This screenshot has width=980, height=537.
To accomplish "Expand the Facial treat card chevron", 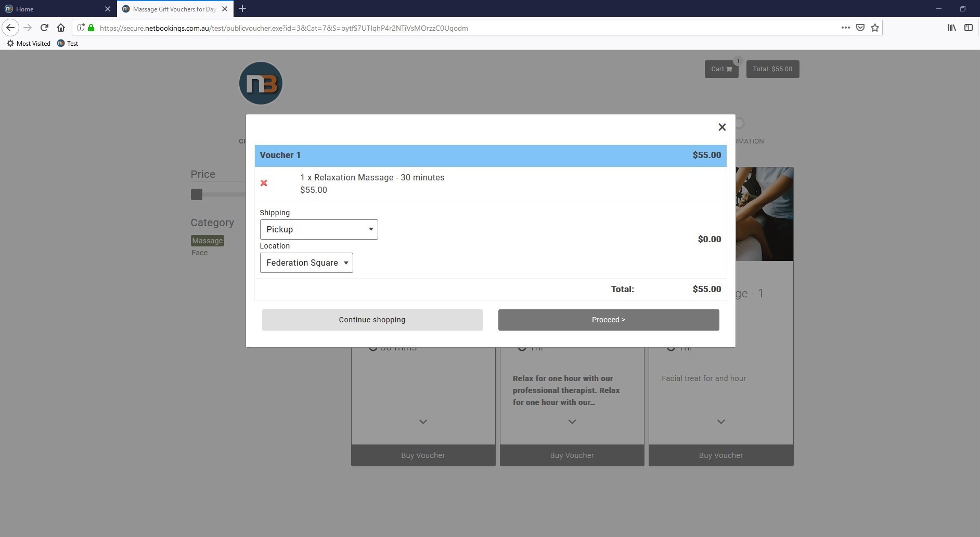I will pos(721,422).
